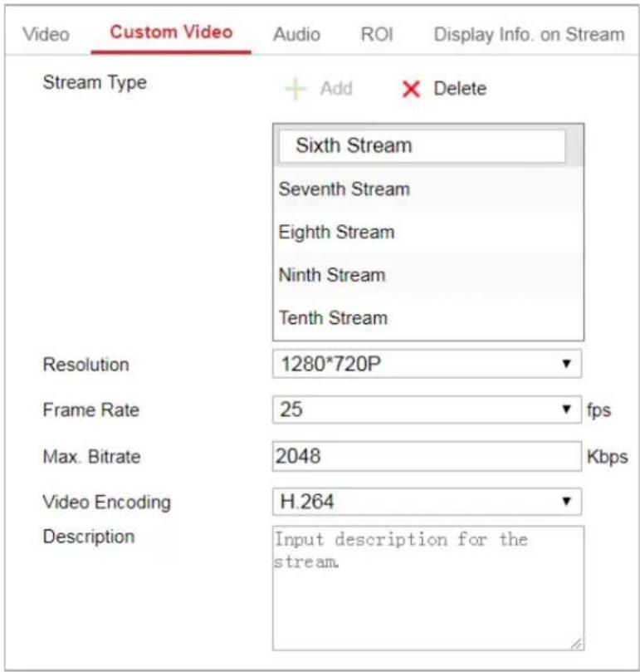Open the Custom Video tab
This screenshot has width=640, height=672.
click(171, 32)
